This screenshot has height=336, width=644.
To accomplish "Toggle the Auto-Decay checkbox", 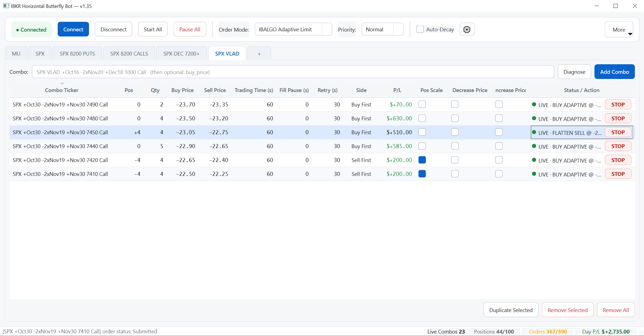I will (x=420, y=29).
